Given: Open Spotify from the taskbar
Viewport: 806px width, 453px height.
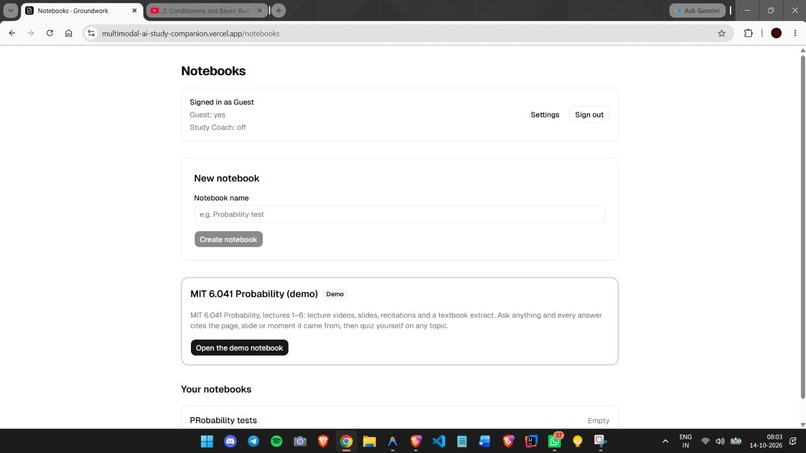Looking at the screenshot, I should [x=277, y=441].
